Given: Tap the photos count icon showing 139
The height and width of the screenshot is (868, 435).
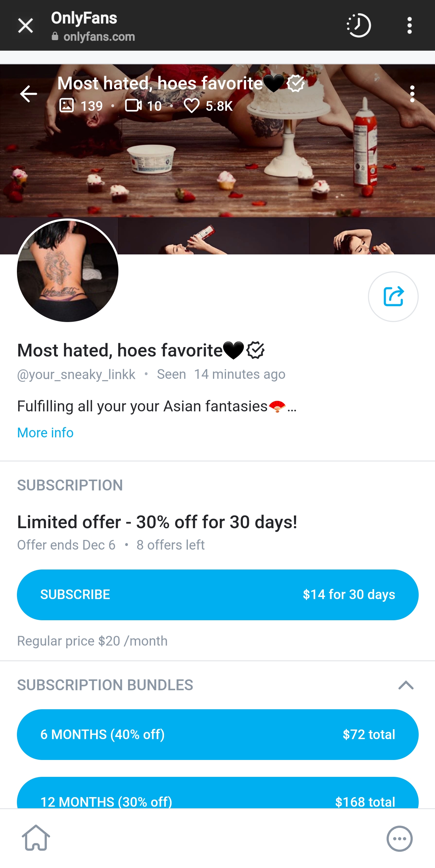Looking at the screenshot, I should coord(66,105).
